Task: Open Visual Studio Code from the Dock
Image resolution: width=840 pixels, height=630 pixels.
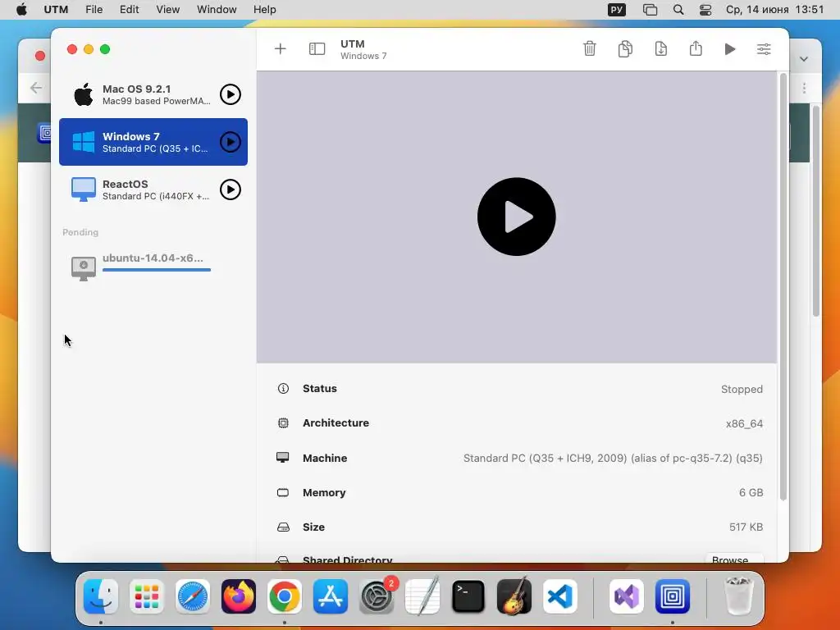Action: pyautogui.click(x=559, y=596)
